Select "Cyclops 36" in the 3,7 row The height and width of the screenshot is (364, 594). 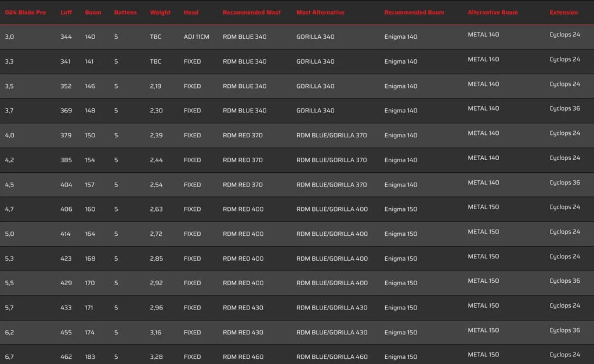point(564,108)
